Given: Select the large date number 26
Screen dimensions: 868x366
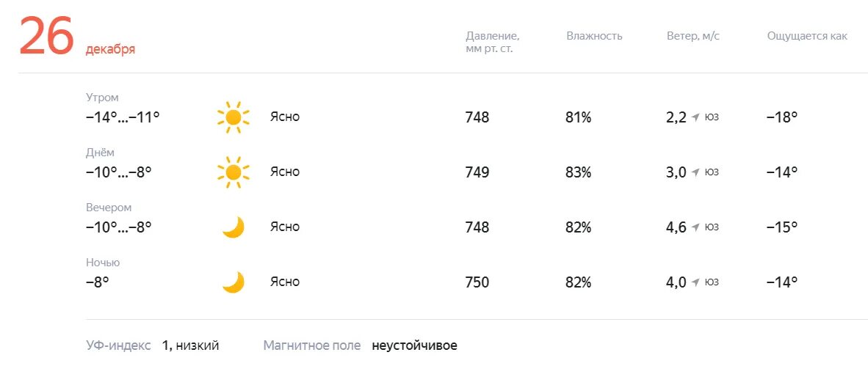Looking at the screenshot, I should coord(46,36).
